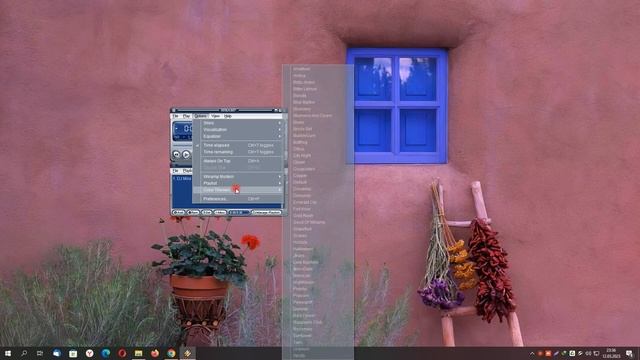This screenshot has height=360, width=640.
Task: Click the Add button in playlist editor
Action: [178, 212]
